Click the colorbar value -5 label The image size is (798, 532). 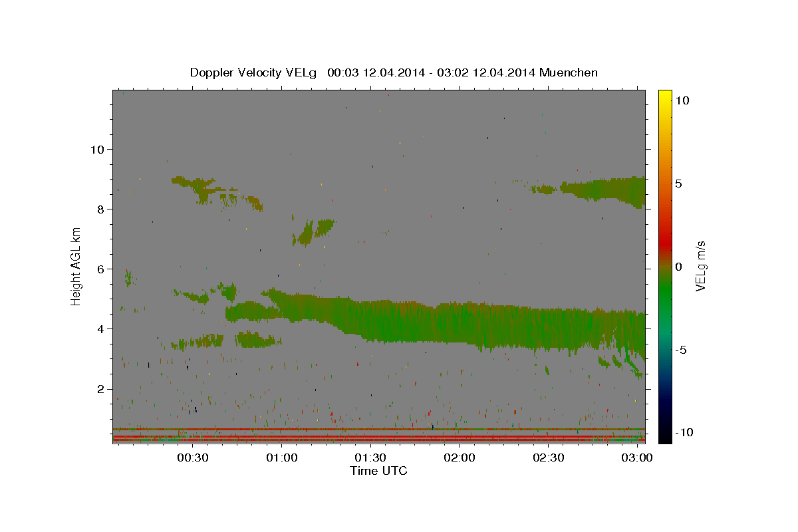(x=680, y=350)
